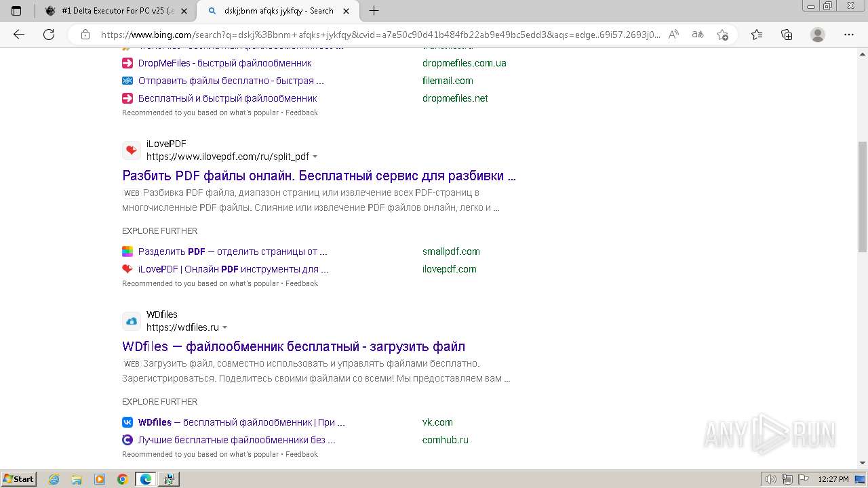The image size is (868, 488).
Task: Open the media player taskbar icon
Action: pyautogui.click(x=100, y=479)
